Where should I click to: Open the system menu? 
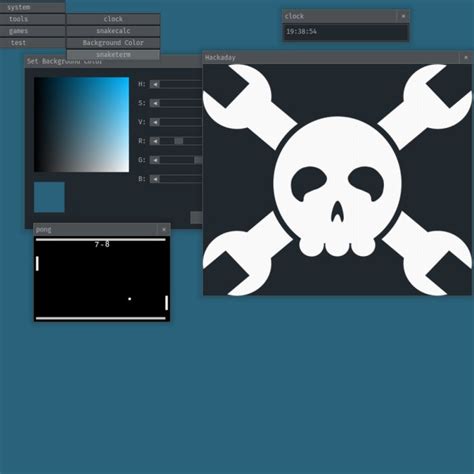click(32, 7)
